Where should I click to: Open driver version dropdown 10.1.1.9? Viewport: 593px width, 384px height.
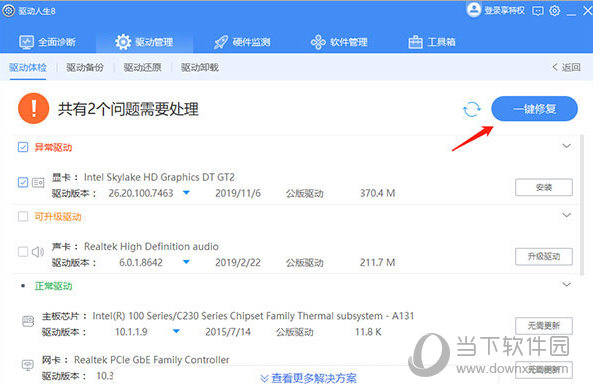[176, 331]
